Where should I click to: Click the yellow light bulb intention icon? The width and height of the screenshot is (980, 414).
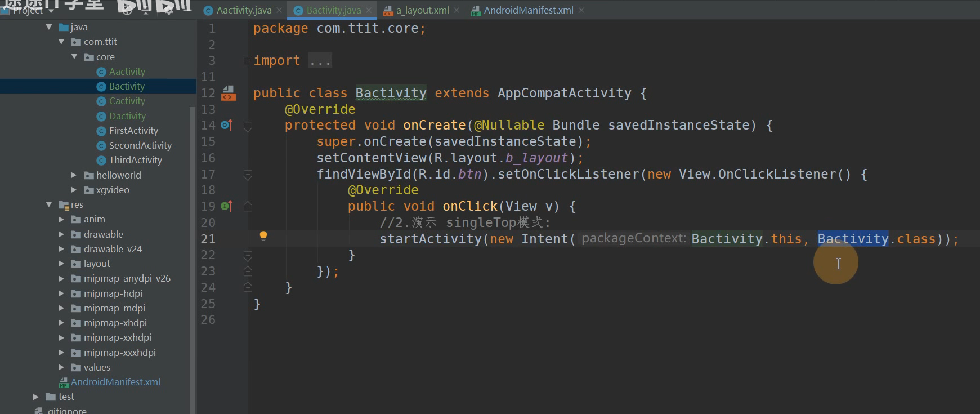click(x=263, y=237)
